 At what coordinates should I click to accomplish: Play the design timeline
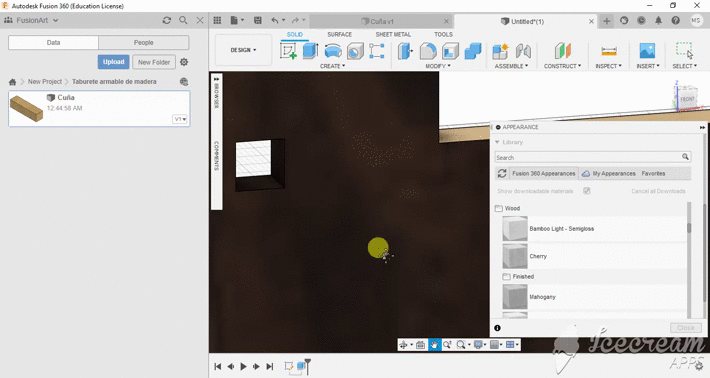coord(243,366)
